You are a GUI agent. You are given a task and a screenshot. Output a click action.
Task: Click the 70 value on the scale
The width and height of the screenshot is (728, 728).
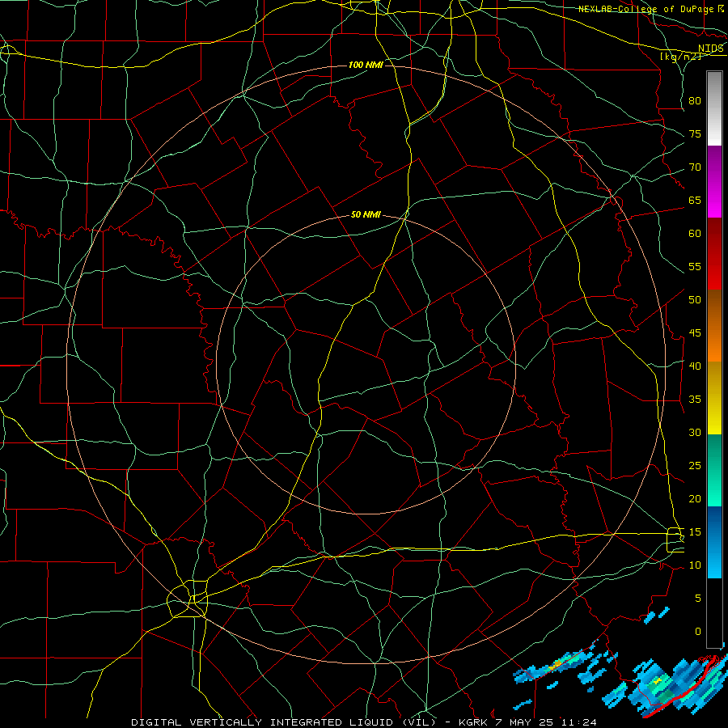[x=695, y=167]
